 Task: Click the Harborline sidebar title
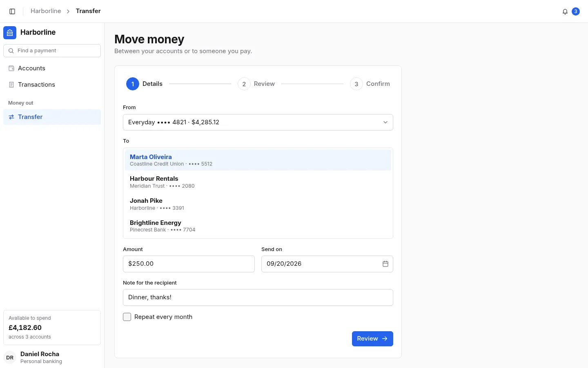point(38,32)
